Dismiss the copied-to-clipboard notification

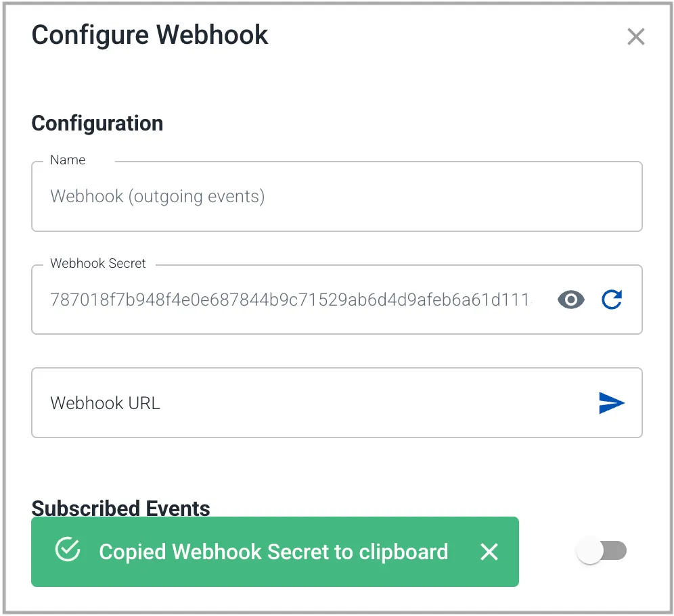489,552
